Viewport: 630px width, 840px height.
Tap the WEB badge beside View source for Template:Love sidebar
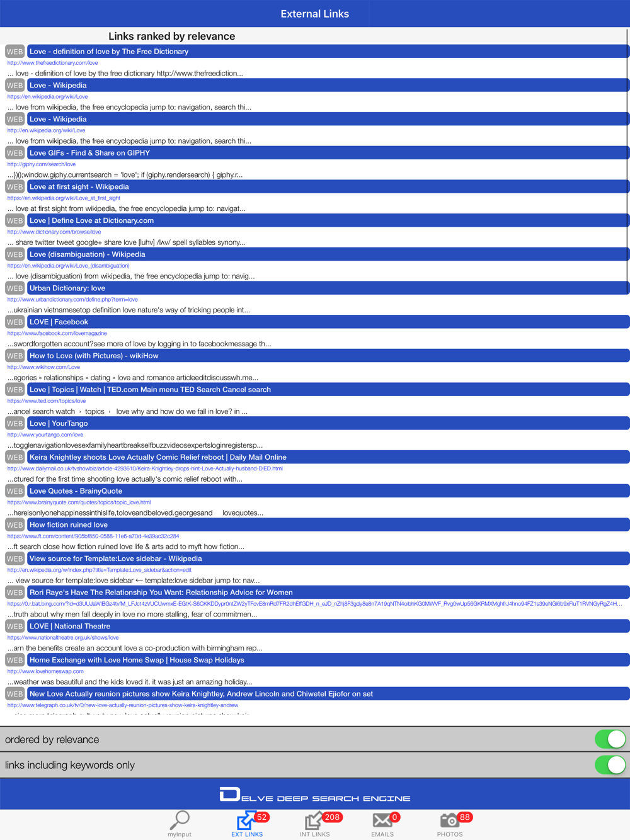pos(14,559)
